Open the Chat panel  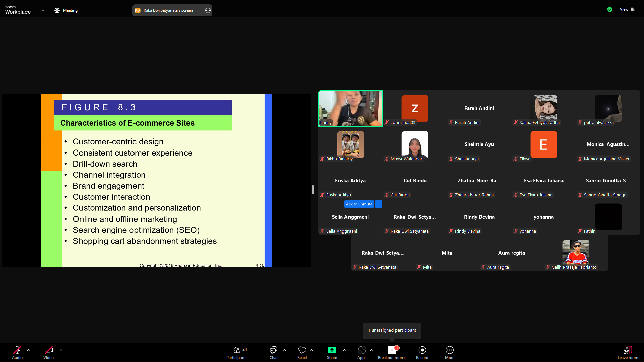(274, 352)
